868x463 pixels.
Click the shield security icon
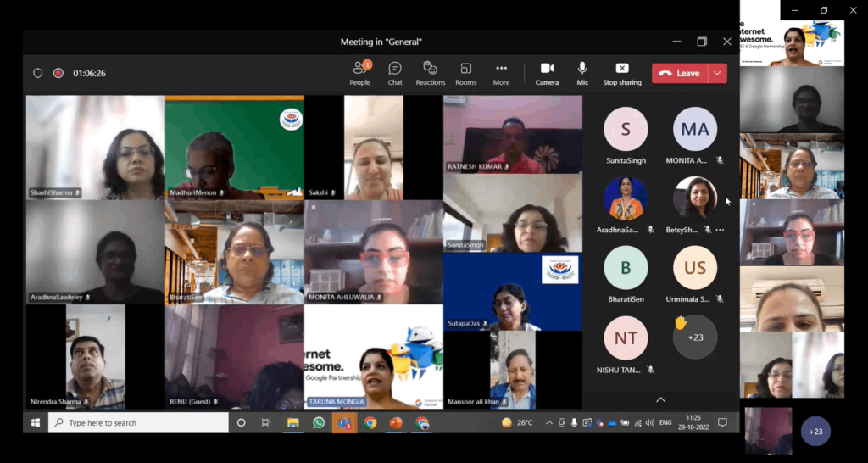[x=38, y=73]
